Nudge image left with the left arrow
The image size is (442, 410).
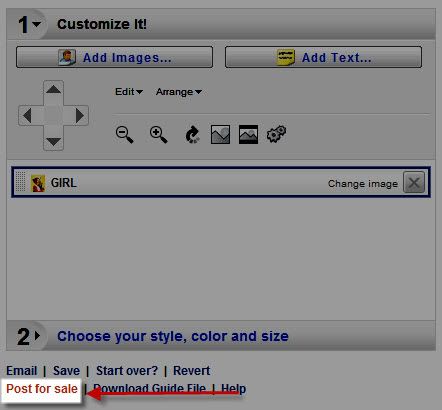(x=27, y=116)
